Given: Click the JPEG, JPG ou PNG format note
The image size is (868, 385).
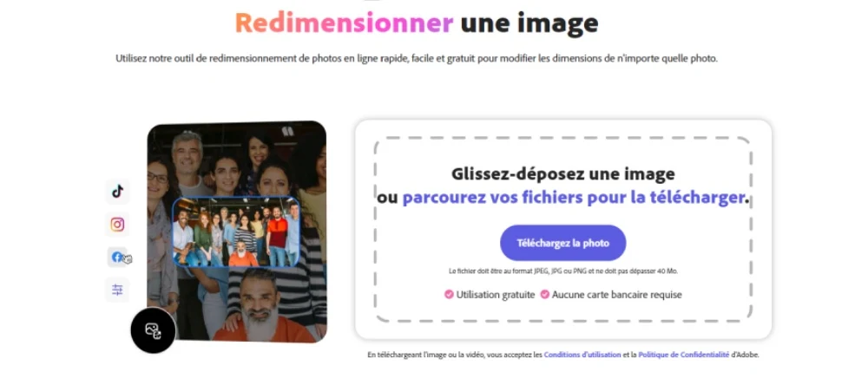Looking at the screenshot, I should 563,271.
